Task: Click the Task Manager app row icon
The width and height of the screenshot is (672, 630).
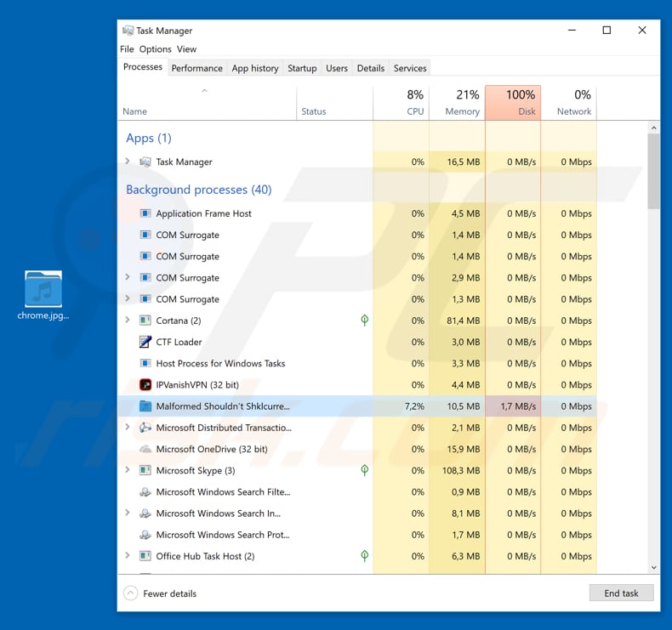Action: [145, 162]
